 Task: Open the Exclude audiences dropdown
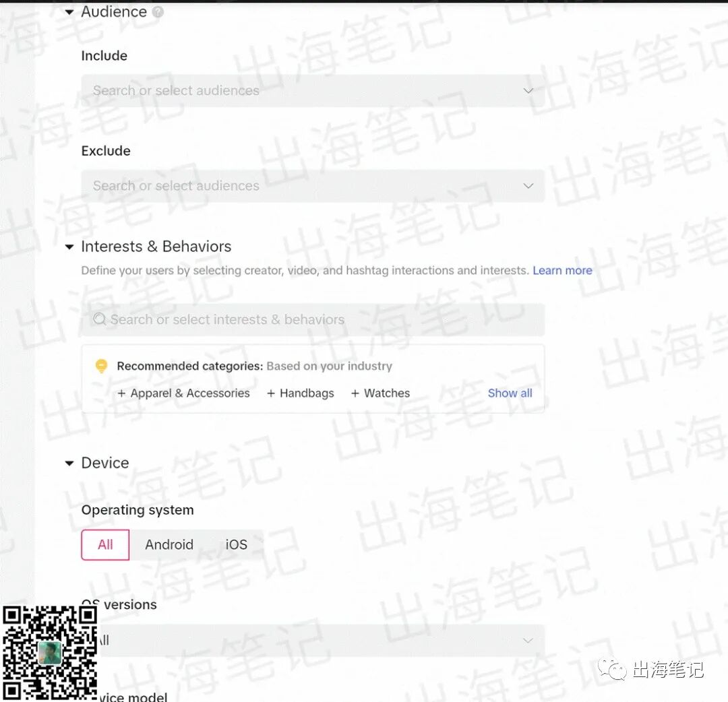pyautogui.click(x=528, y=186)
